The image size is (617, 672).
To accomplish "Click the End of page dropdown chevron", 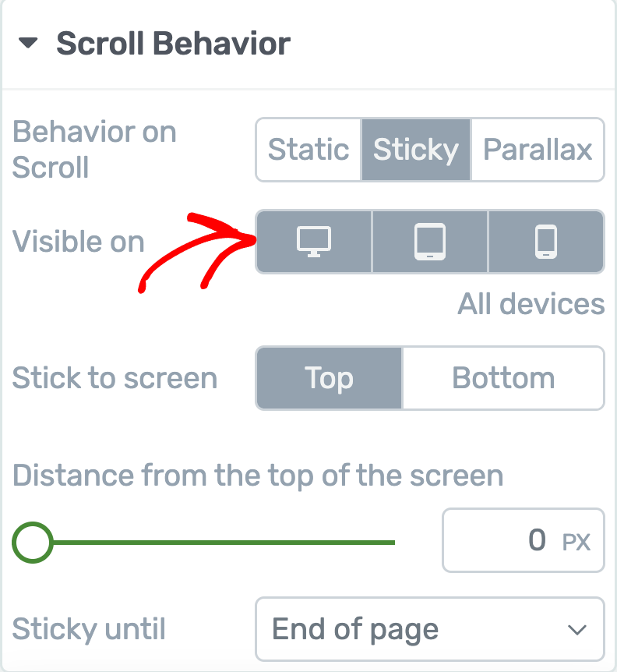I will tap(576, 630).
